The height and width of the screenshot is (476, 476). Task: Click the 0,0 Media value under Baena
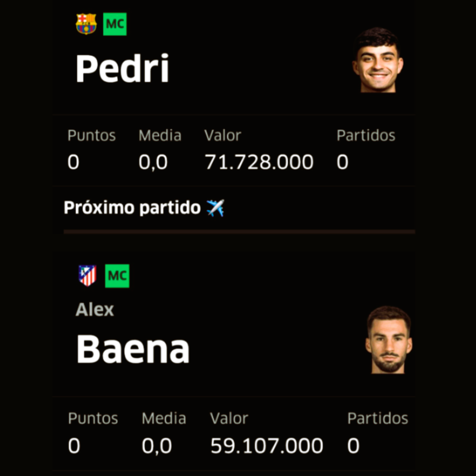[x=157, y=446]
